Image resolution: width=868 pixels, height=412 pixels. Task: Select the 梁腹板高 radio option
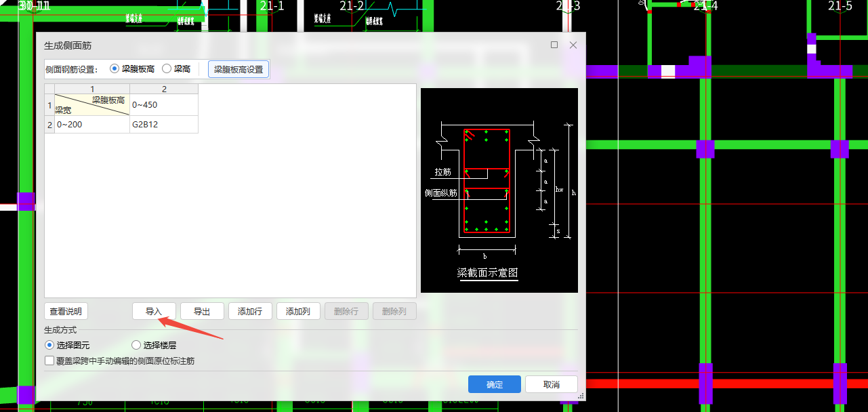[x=114, y=68]
